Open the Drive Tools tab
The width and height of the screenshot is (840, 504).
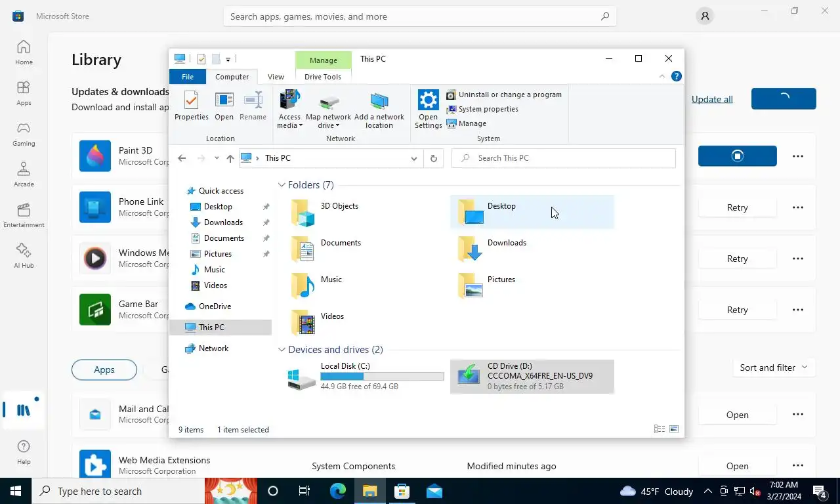pyautogui.click(x=323, y=77)
